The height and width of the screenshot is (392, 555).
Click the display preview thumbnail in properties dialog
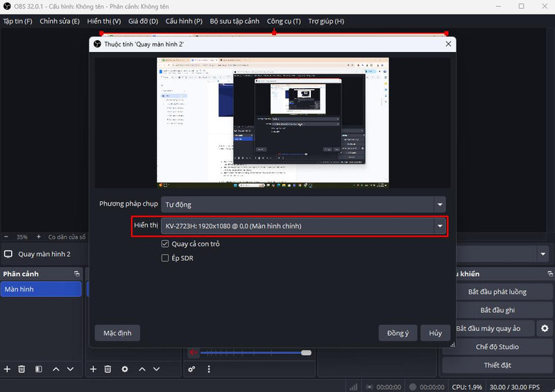point(273,123)
